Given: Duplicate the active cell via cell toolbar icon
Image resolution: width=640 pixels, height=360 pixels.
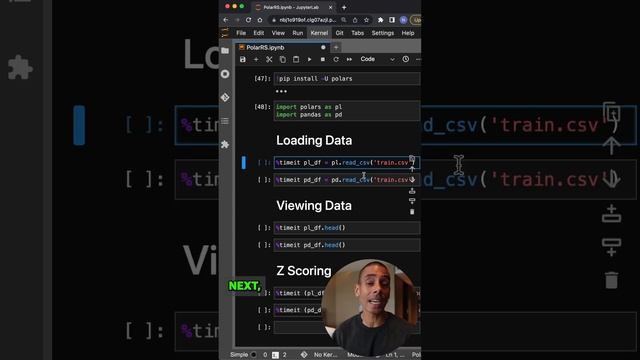Looking at the screenshot, I should pos(412,158).
